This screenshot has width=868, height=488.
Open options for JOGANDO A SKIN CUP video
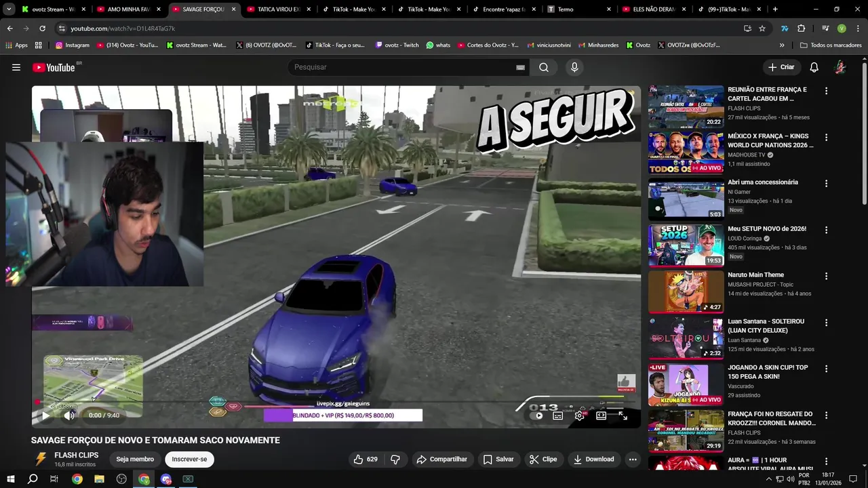(x=826, y=369)
